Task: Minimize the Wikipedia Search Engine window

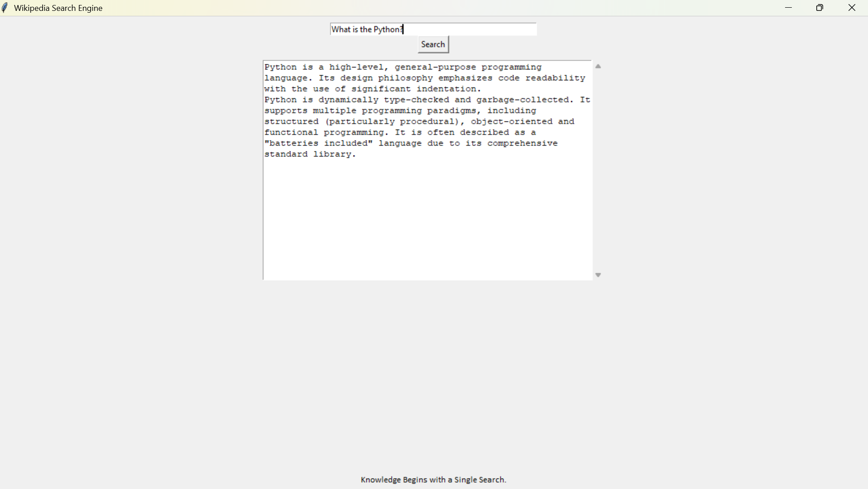Action: click(788, 8)
